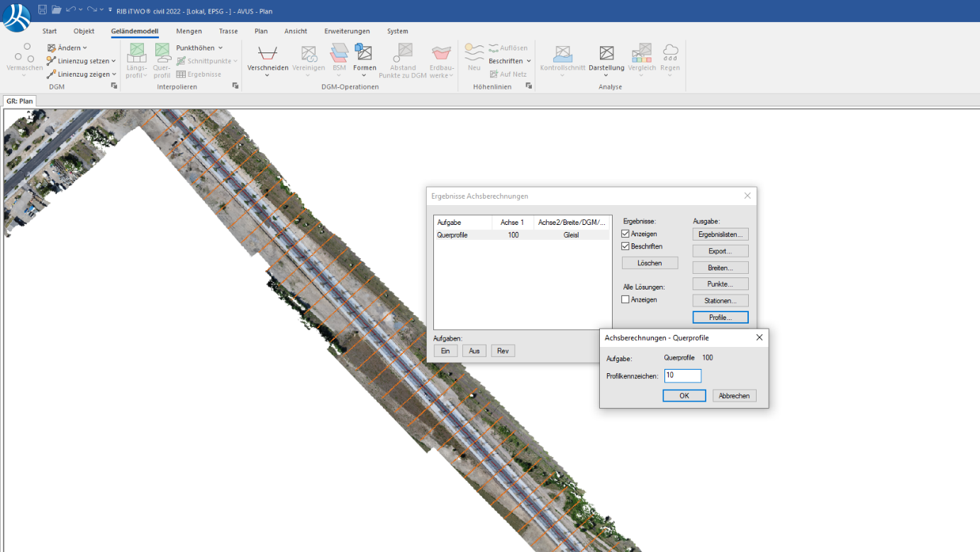Click the Verschneiden tool icon
This screenshot has height=552, width=980.
267,54
